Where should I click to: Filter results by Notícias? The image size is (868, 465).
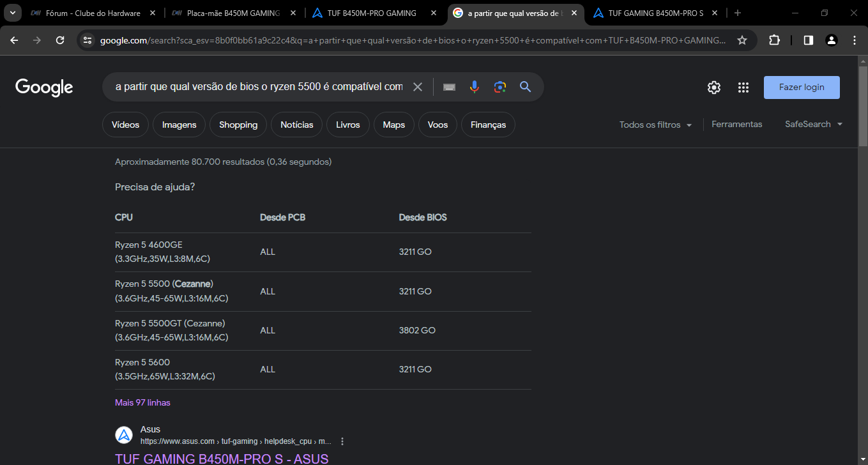coord(297,125)
